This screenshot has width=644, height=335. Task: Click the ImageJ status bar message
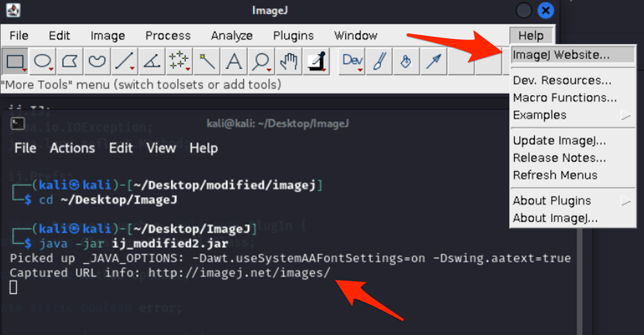coord(141,85)
